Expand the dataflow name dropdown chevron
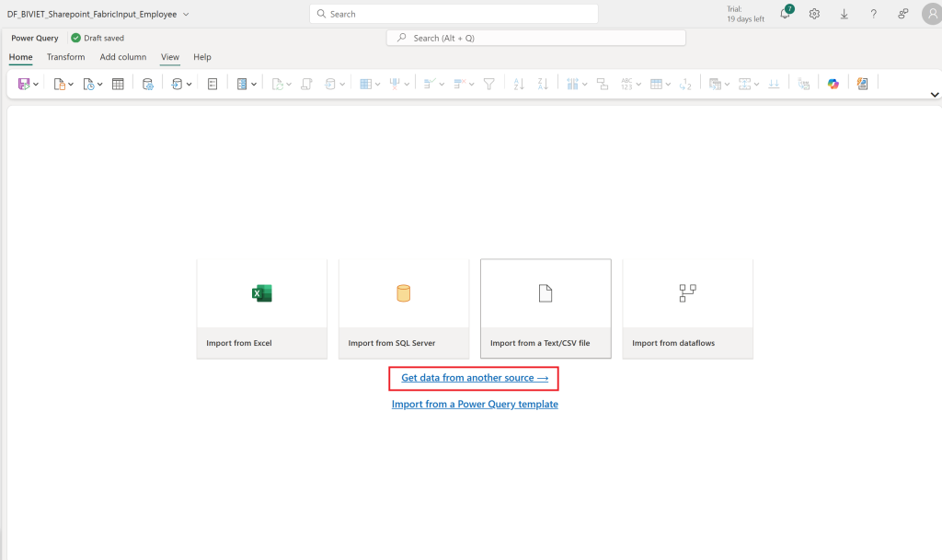942x560 pixels. point(186,15)
